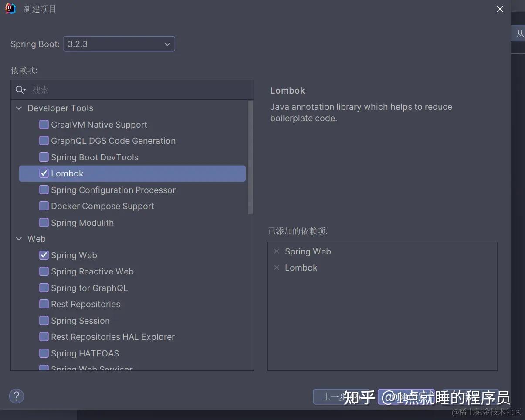Click the Lombok heading in description pane
Image resolution: width=525 pixels, height=420 pixels.
pyautogui.click(x=288, y=91)
